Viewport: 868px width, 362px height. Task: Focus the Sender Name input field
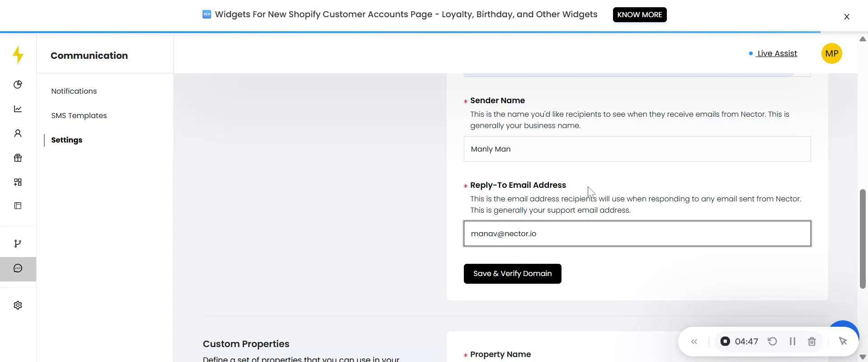tap(637, 149)
